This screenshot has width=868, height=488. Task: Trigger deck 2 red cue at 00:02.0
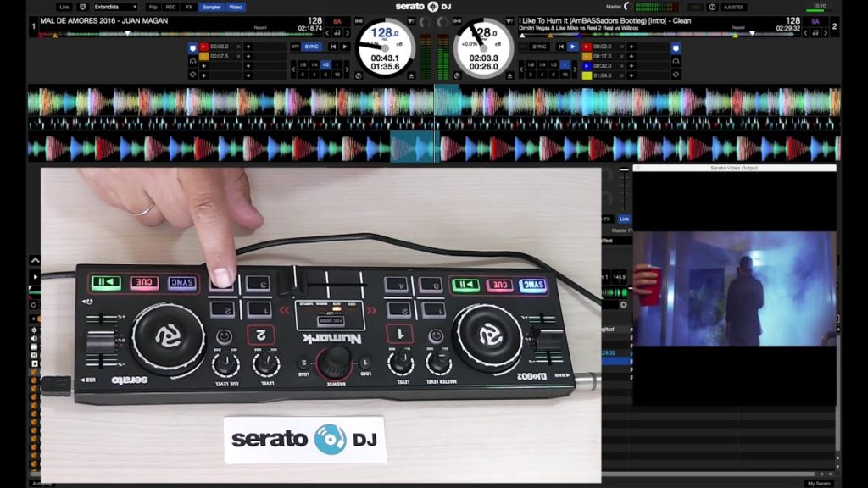click(587, 47)
